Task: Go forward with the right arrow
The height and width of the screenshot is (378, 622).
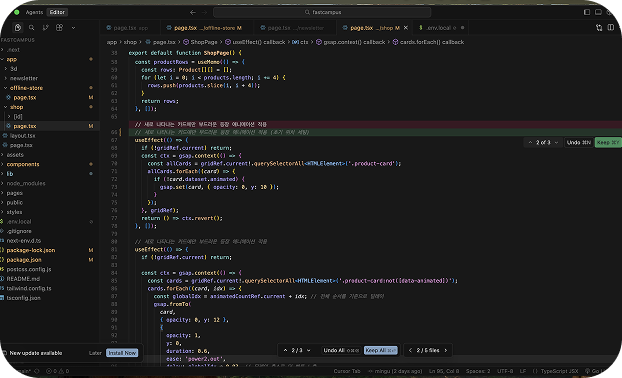Action: tap(205, 12)
